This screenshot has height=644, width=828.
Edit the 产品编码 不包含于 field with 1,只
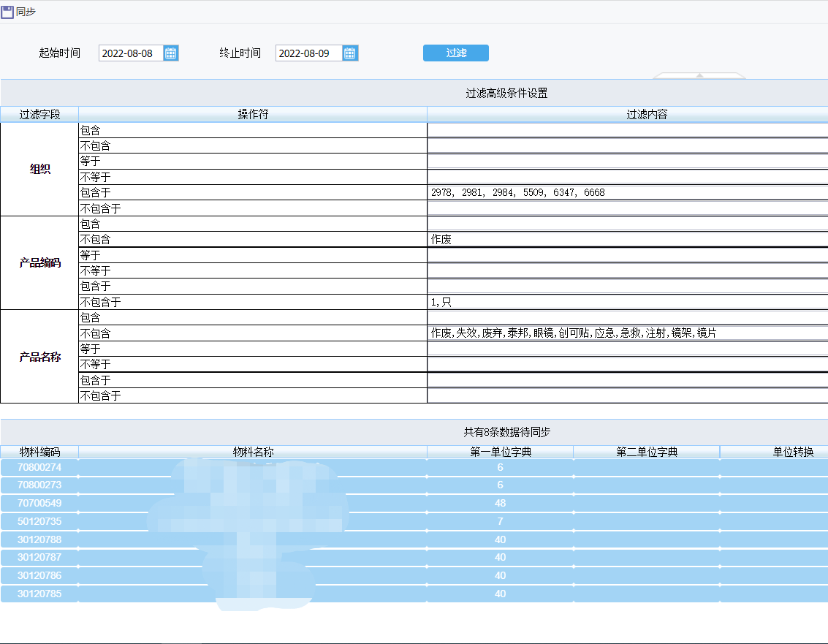point(628,302)
